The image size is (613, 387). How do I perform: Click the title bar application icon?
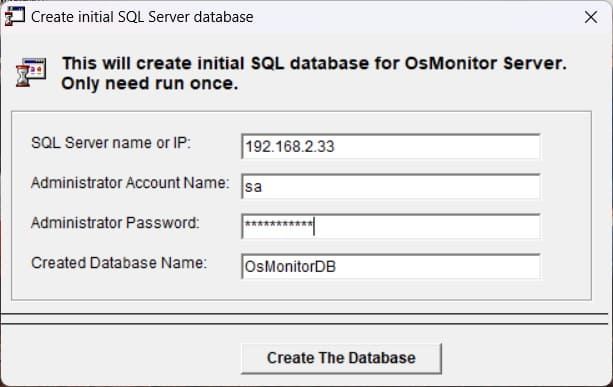pyautogui.click(x=14, y=17)
